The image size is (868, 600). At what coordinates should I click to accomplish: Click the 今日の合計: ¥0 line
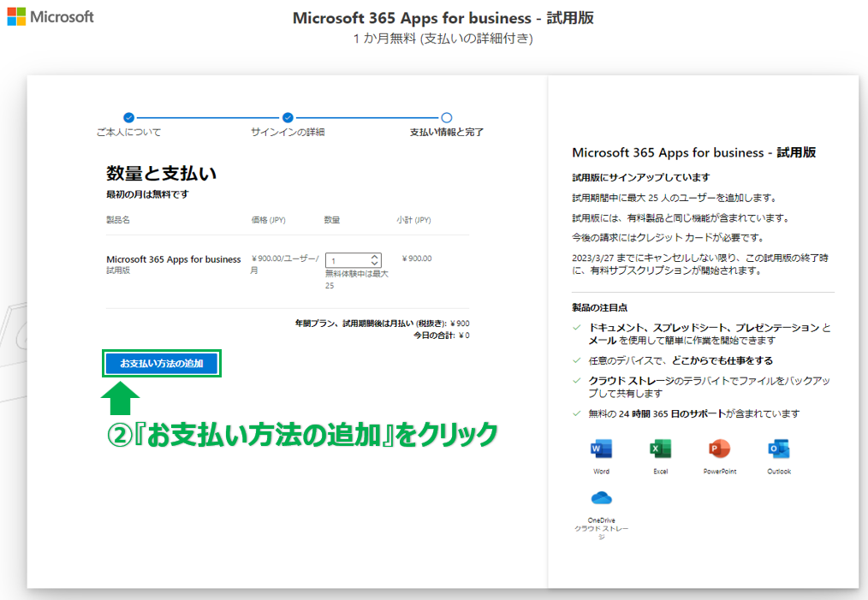441,336
